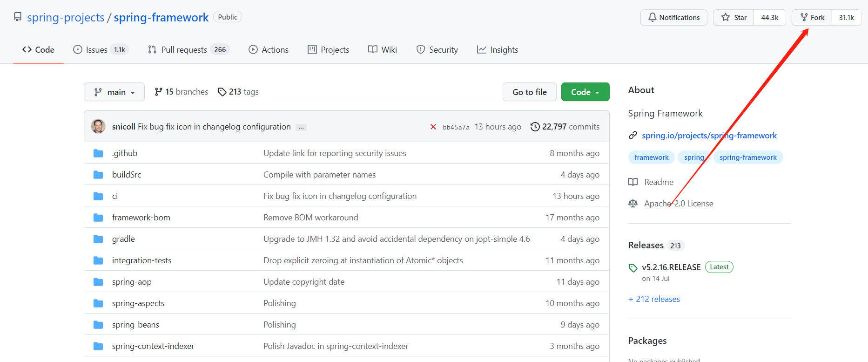Open commit 'Compile with parameter names'
868x362 pixels.
[319, 174]
